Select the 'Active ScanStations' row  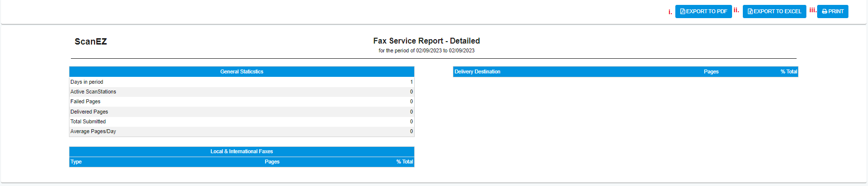242,92
